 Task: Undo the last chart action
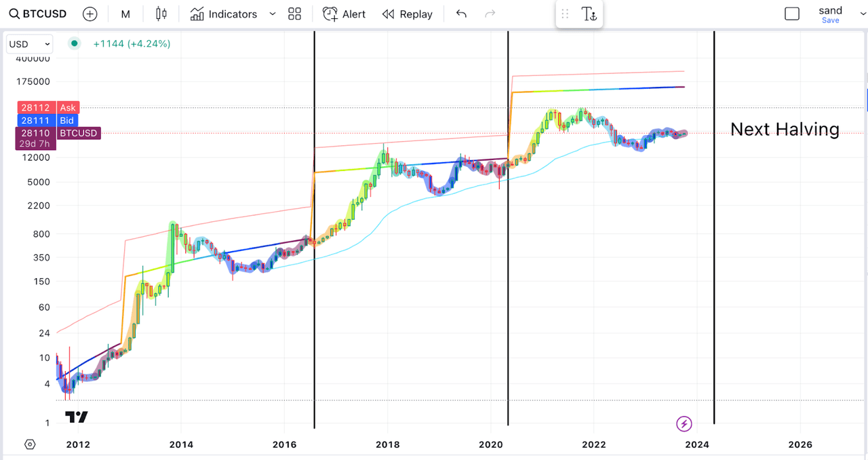[461, 14]
